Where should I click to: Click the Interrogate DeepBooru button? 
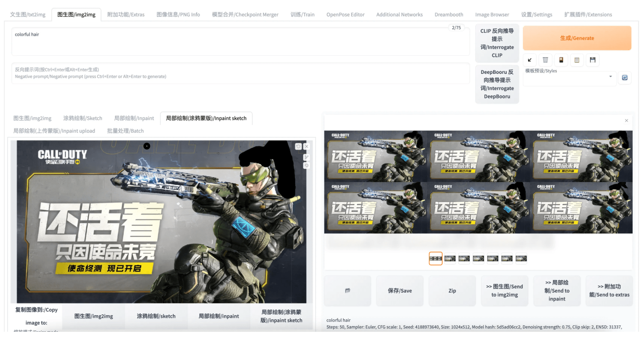[x=497, y=84]
